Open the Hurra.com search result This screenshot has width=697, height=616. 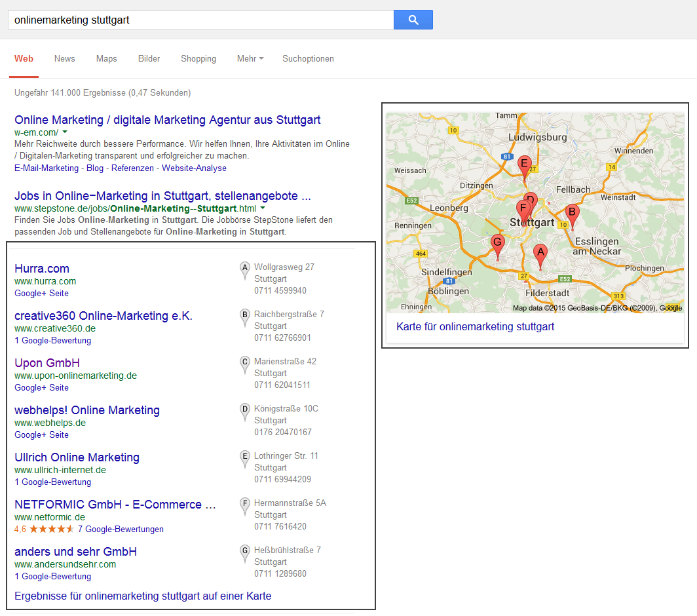41,269
